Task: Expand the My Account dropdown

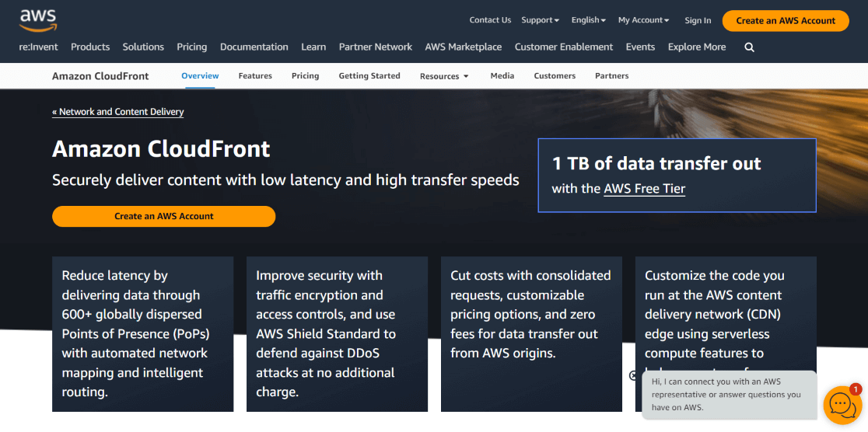Action: pos(643,20)
